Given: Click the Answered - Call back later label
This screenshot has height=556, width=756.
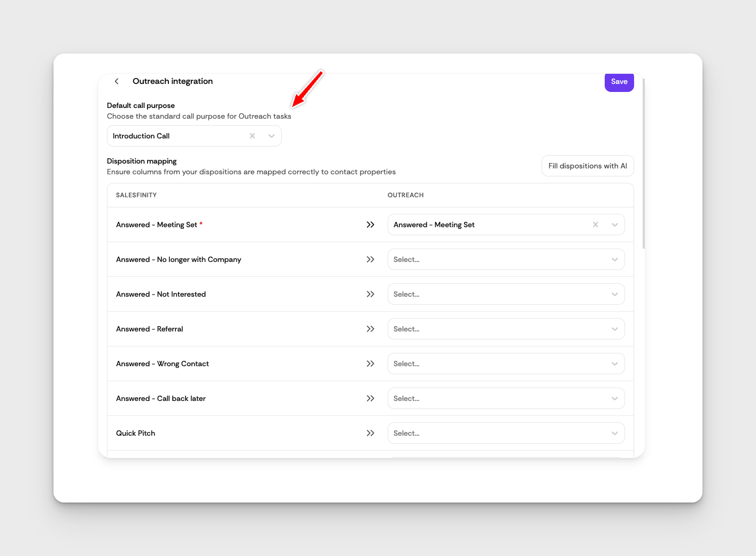Looking at the screenshot, I should (161, 398).
